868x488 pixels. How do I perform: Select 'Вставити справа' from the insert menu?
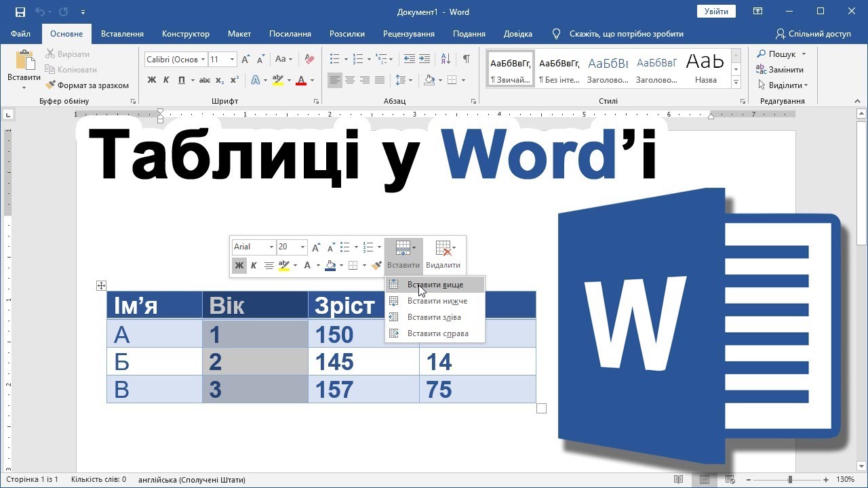(435, 333)
